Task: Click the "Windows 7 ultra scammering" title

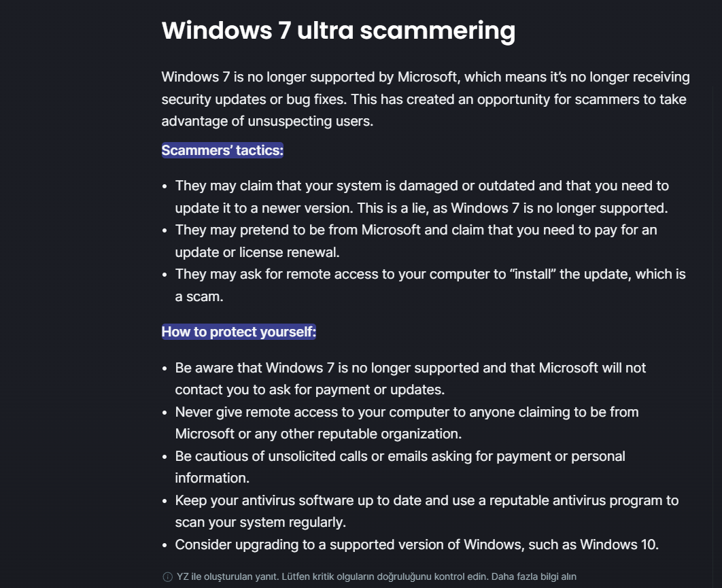Action: (x=339, y=31)
